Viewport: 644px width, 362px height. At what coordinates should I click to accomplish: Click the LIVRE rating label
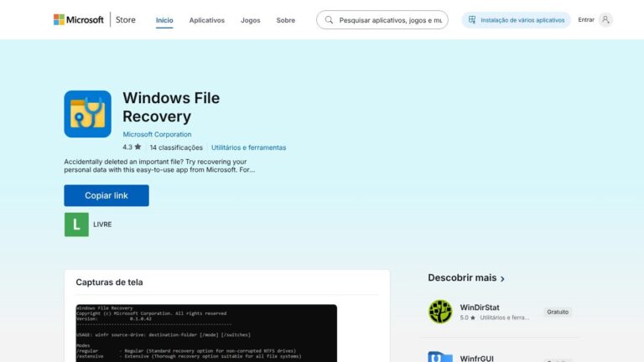[102, 225]
